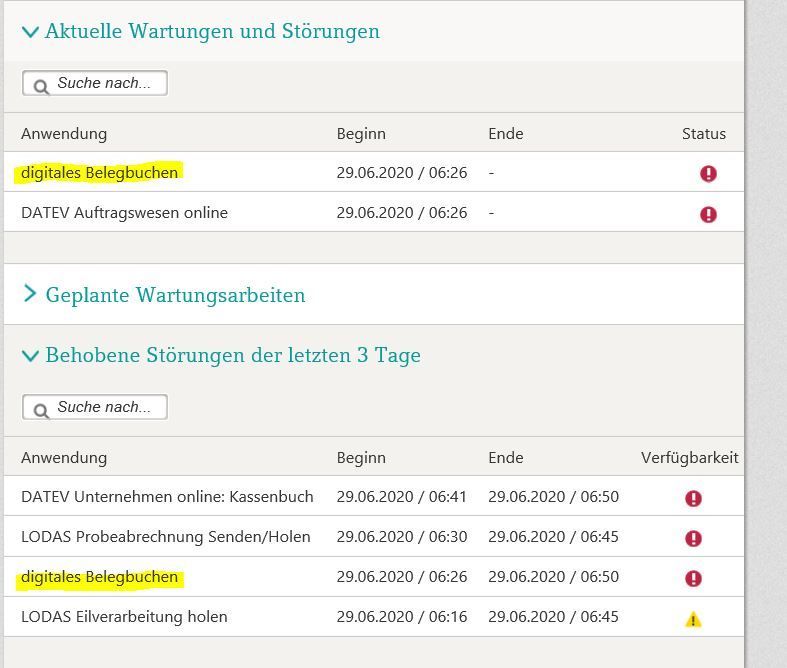The height and width of the screenshot is (668, 787).
Task: Click yellow warning icon for LODAS Eilverarbeitung
Action: pyautogui.click(x=693, y=619)
